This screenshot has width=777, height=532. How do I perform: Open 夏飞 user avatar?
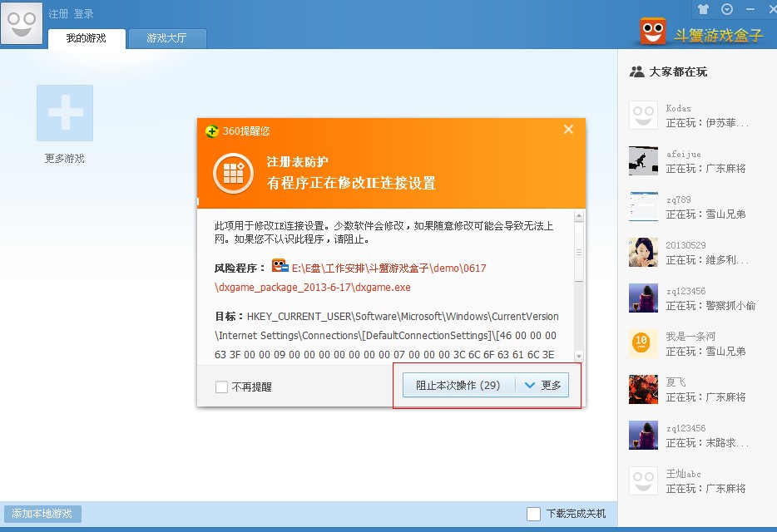(x=643, y=389)
